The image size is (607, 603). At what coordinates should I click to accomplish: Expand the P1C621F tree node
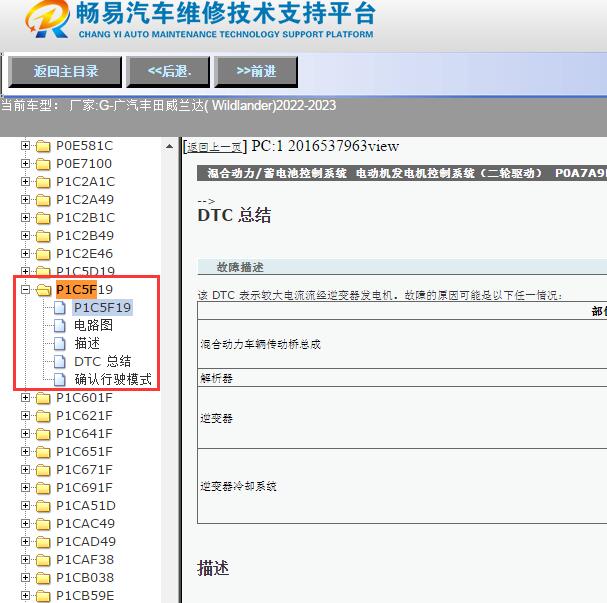click(25, 416)
